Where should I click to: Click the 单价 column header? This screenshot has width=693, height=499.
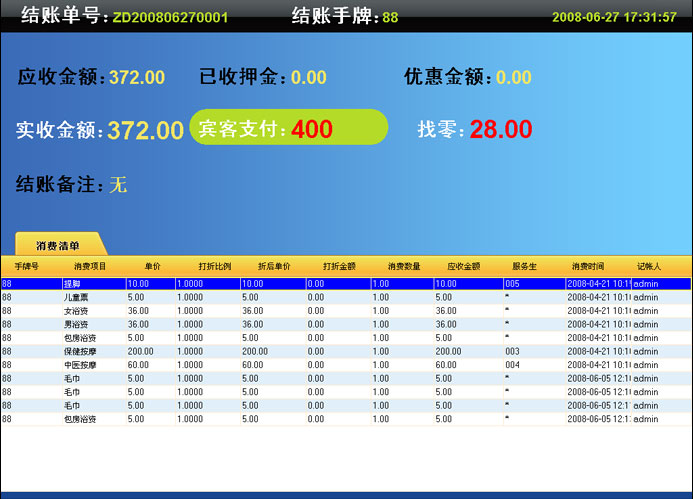[x=152, y=267]
